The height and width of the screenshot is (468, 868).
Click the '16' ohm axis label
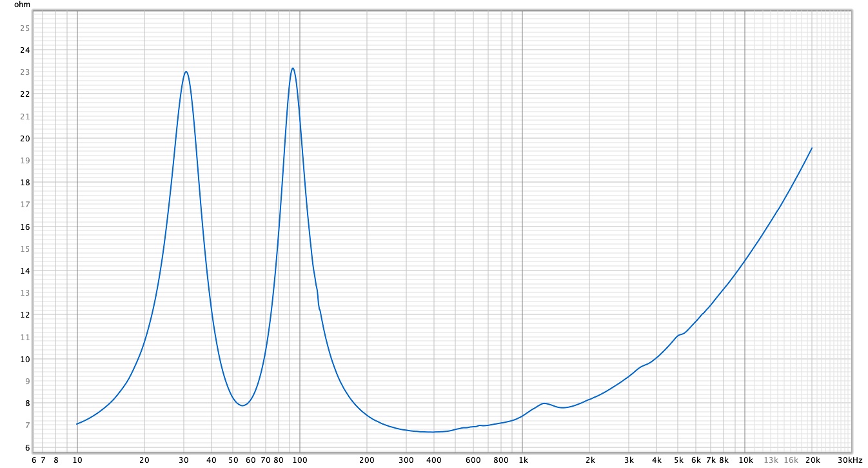pos(25,227)
